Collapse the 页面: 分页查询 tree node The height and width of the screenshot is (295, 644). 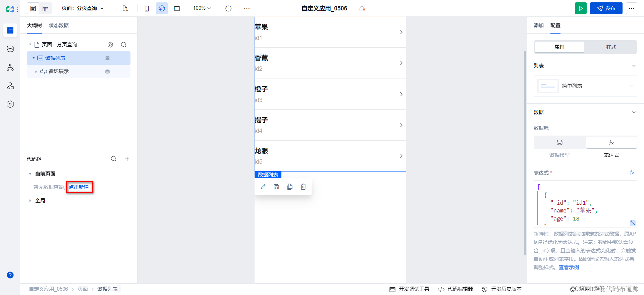[x=30, y=45]
